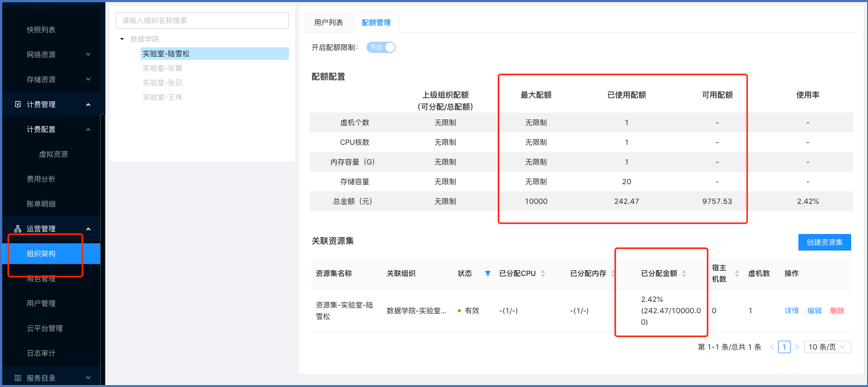Go to the next page arrow
868x387 pixels.
pyautogui.click(x=797, y=347)
